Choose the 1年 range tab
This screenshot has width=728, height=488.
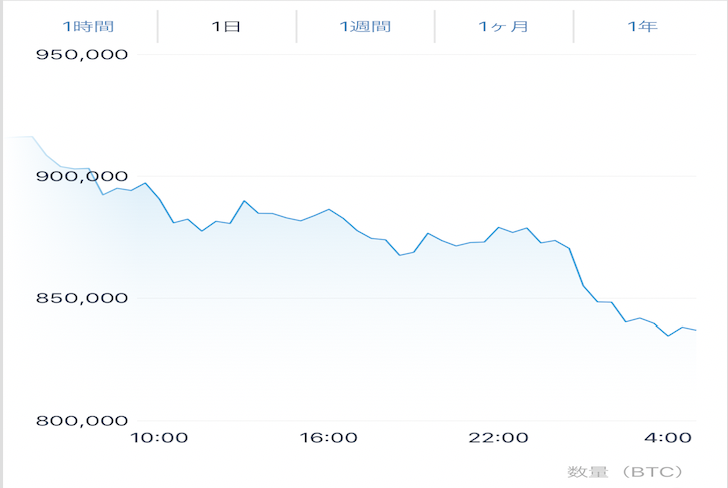point(643,26)
